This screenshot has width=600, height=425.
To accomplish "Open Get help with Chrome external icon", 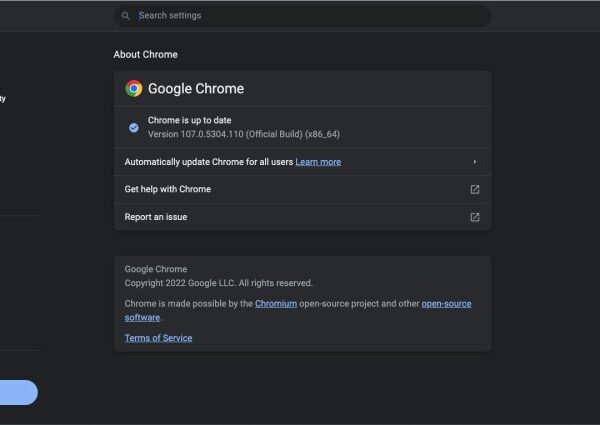I will coord(474,189).
